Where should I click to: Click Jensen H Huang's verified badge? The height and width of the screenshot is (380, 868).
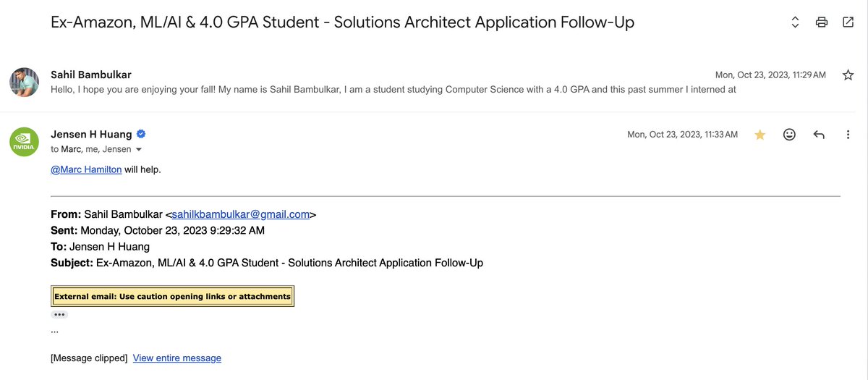click(141, 134)
